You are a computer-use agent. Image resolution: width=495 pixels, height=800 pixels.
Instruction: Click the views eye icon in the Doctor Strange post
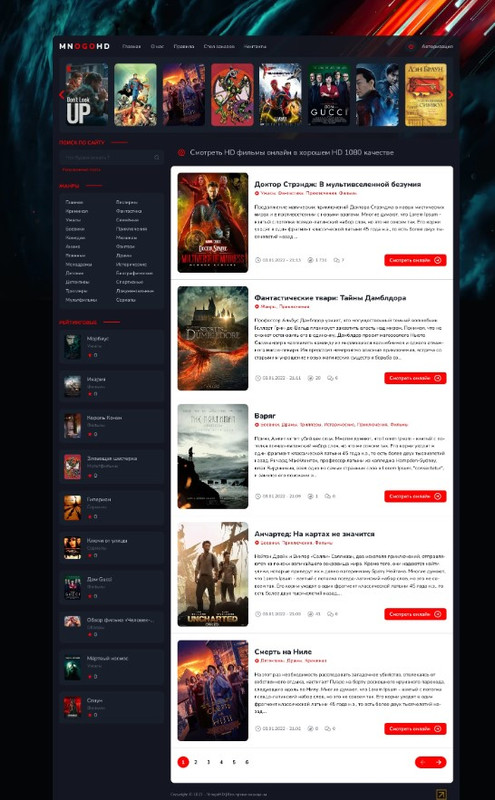click(x=310, y=260)
